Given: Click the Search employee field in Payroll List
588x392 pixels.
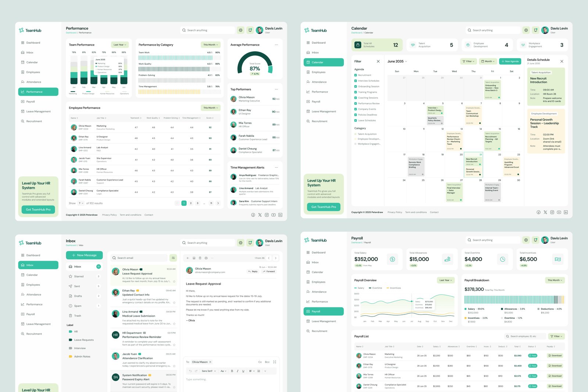Looking at the screenshot, I should [526, 336].
